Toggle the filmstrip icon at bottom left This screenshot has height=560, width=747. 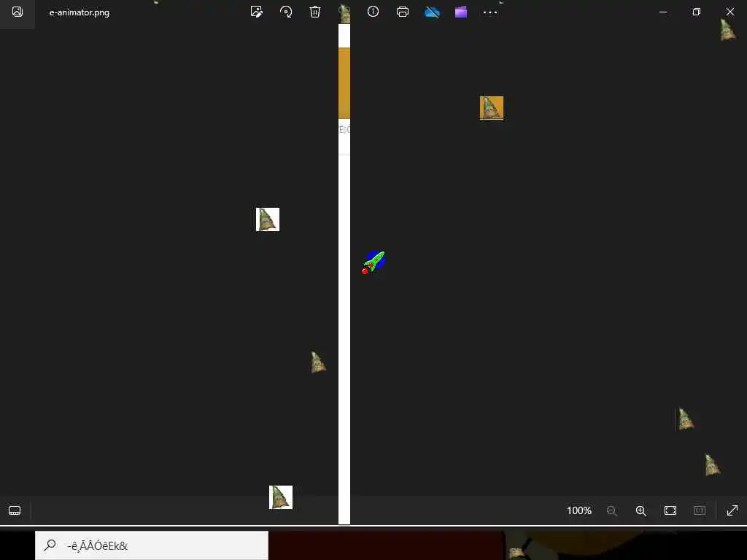point(15,510)
